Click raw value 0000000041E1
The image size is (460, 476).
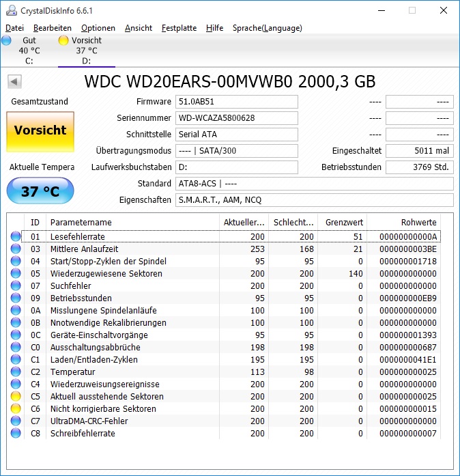(x=408, y=360)
